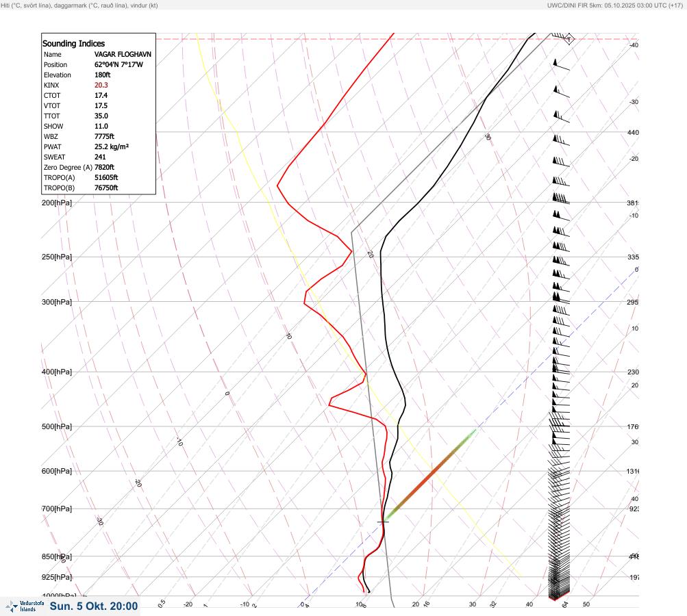Select the thick green-red line segment
Image resolution: width=687 pixels, height=616 pixels.
pos(430,476)
